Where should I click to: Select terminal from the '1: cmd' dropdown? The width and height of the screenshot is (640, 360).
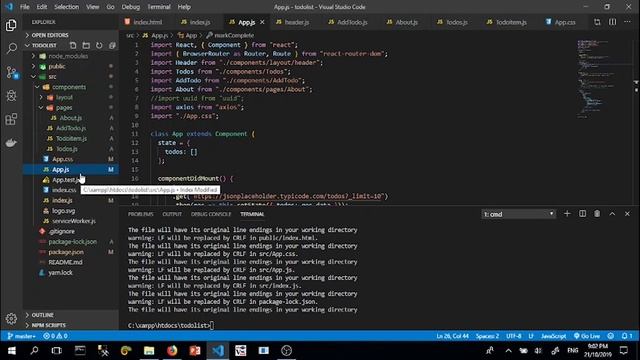coord(518,214)
